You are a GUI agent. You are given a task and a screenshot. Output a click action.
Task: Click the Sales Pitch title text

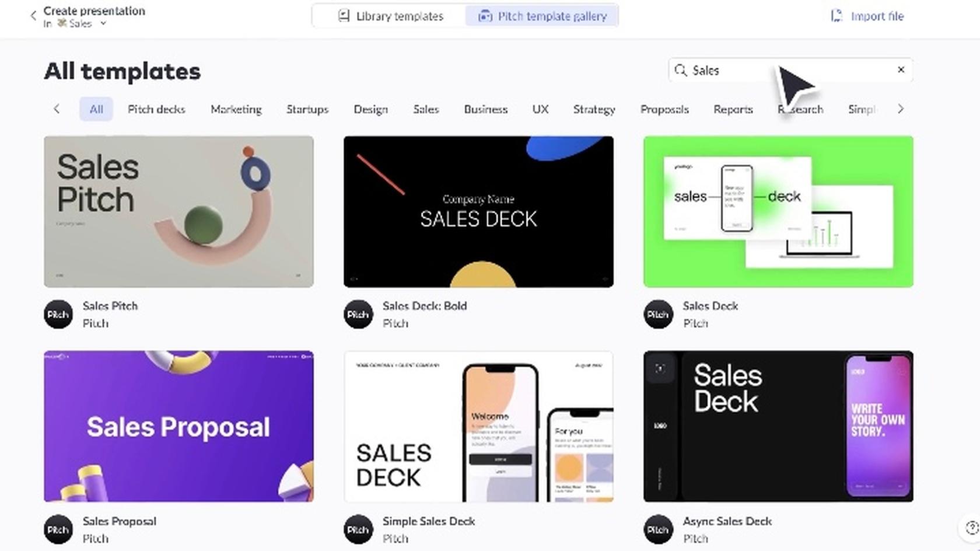(110, 306)
